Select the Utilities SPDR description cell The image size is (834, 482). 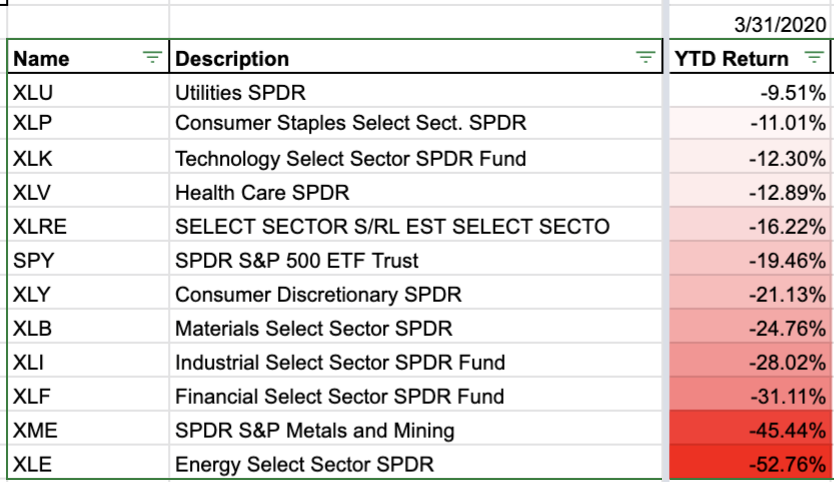240,93
